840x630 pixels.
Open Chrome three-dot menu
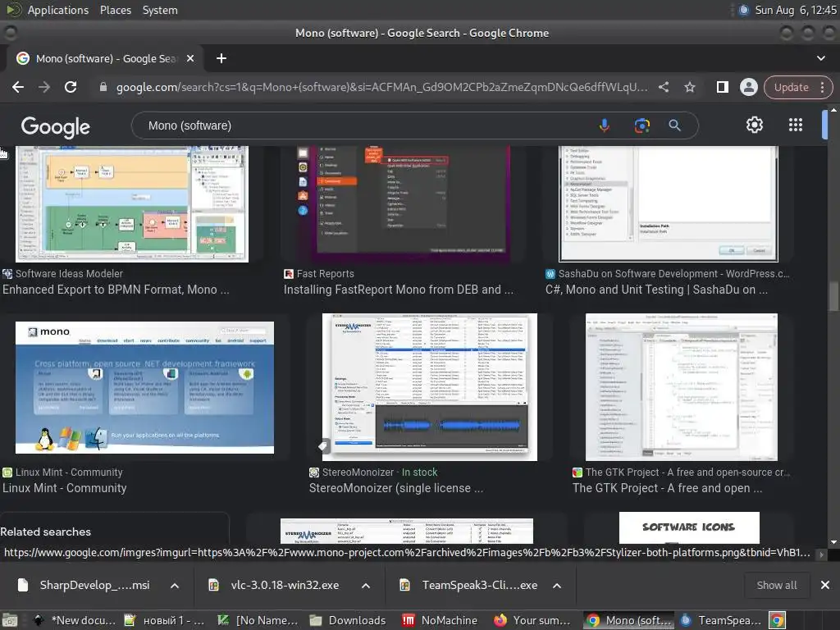point(822,87)
